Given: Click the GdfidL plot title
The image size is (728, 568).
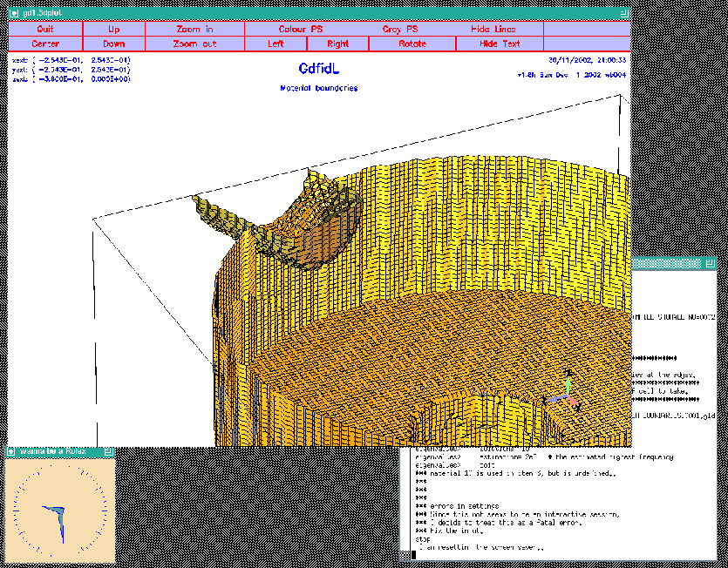Looking at the screenshot, I should (319, 69).
